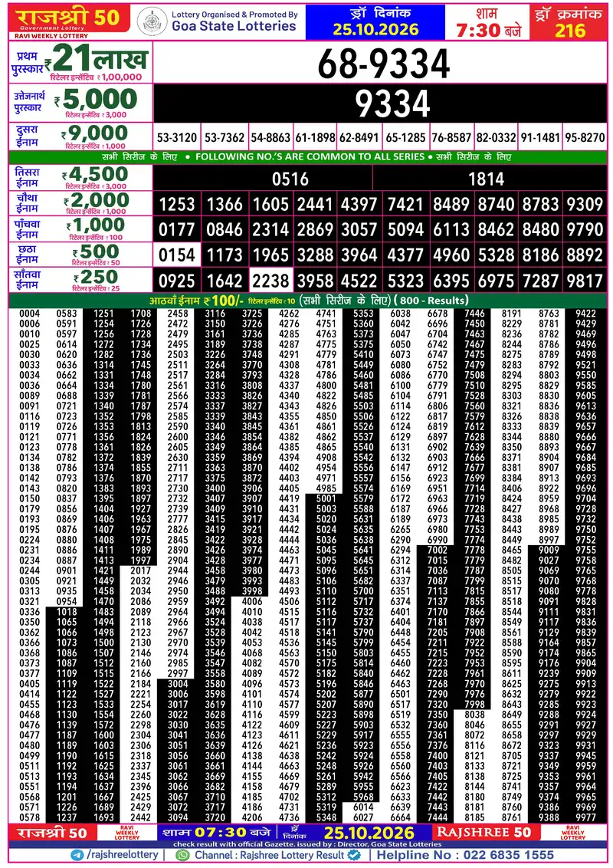Click the Telegram icon beside /rajshreelottery
This screenshot has height=868, width=613.
(77, 855)
